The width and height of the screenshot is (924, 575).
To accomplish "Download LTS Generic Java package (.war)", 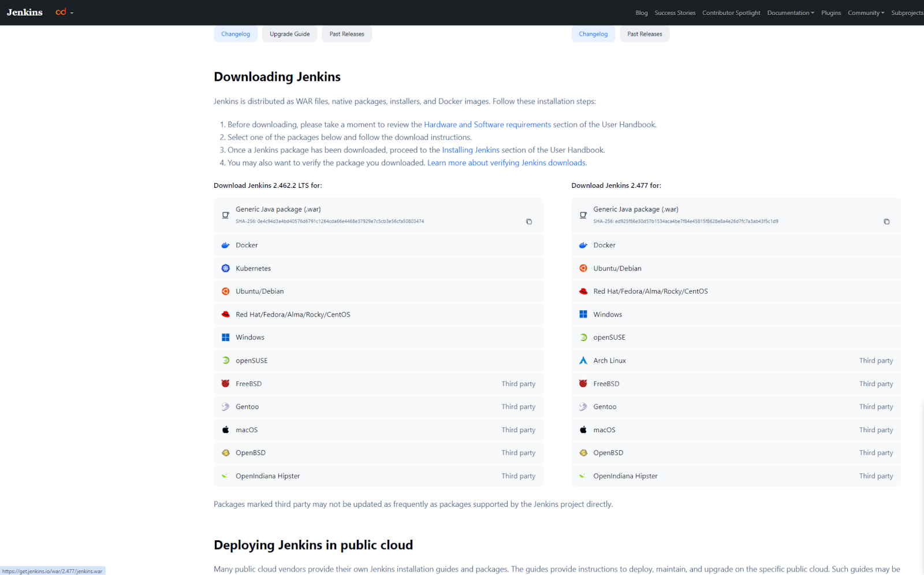I will pyautogui.click(x=378, y=216).
